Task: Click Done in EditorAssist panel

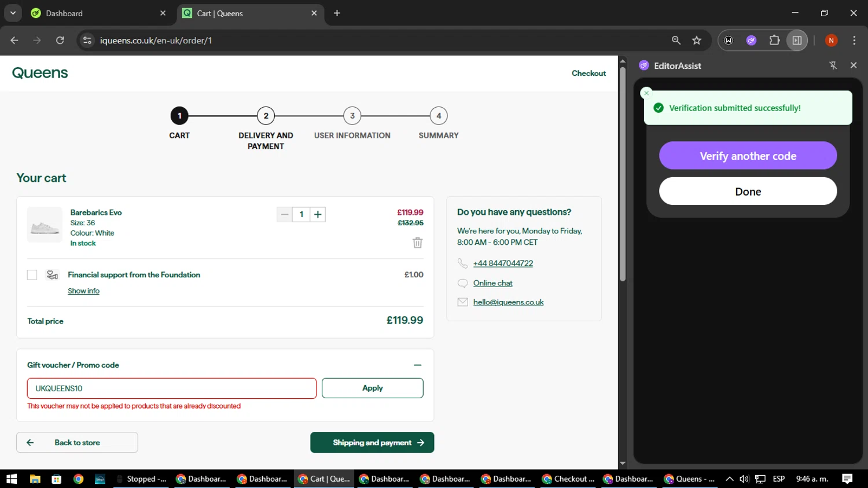Action: coord(748,191)
